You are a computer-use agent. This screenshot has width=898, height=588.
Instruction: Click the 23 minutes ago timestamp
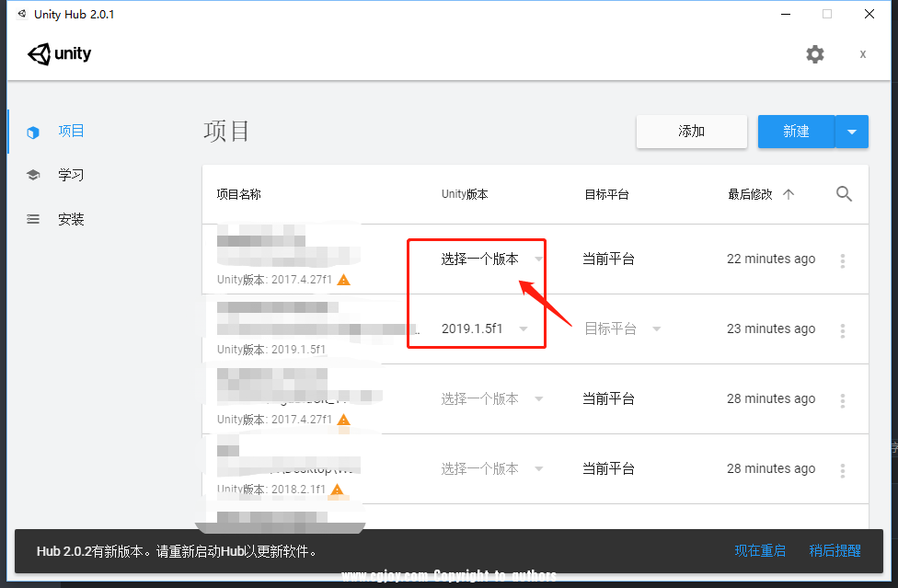771,329
